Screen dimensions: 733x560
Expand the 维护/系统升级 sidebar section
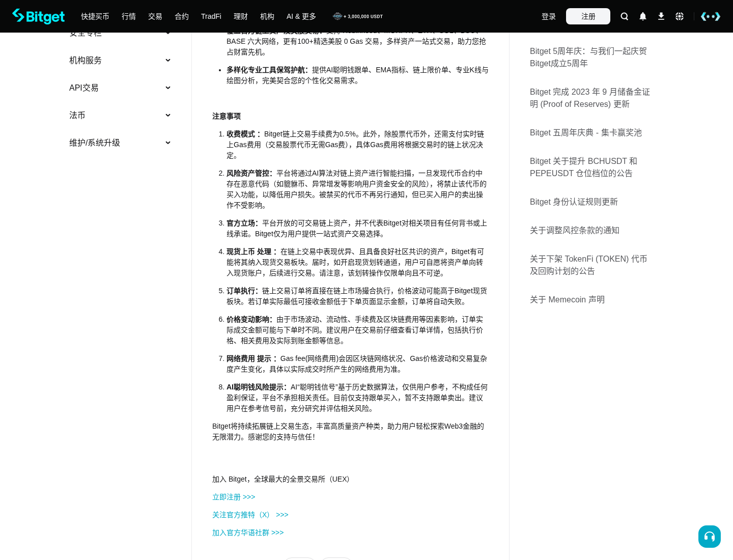(120, 143)
